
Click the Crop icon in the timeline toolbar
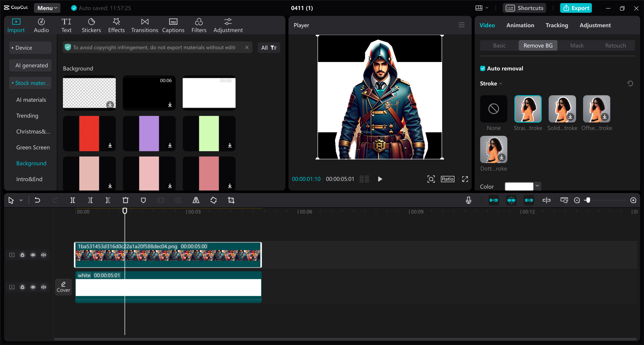[231, 200]
